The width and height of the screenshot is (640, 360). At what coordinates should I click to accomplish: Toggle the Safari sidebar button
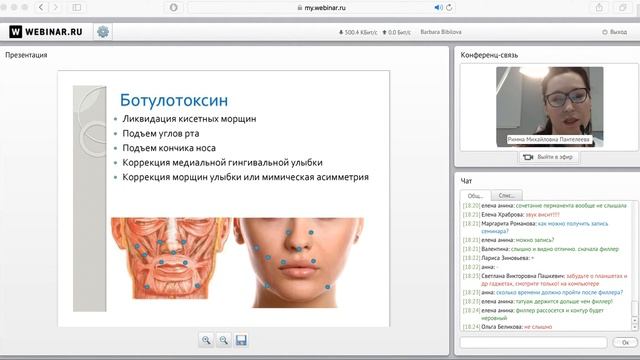point(76,7)
